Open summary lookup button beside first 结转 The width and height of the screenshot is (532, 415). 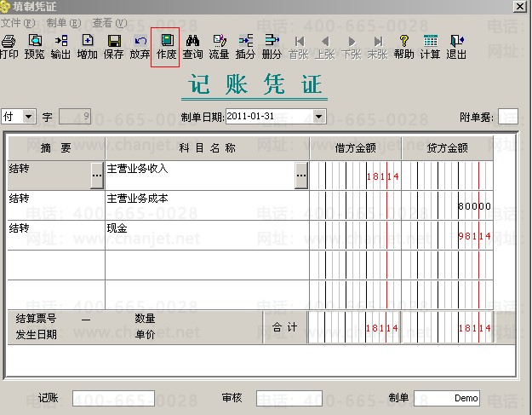pos(97,176)
